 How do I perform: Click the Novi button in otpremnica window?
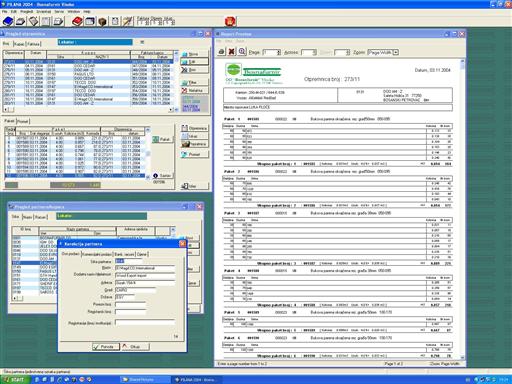(194, 54)
